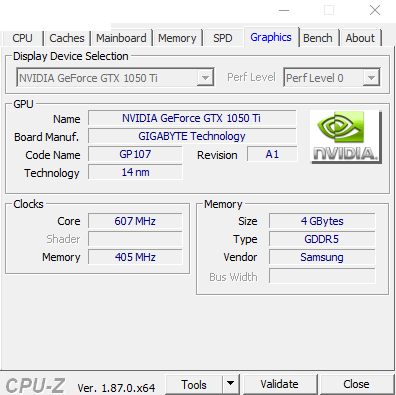The height and width of the screenshot is (395, 396).
Task: Click the Validate button
Action: [280, 384]
